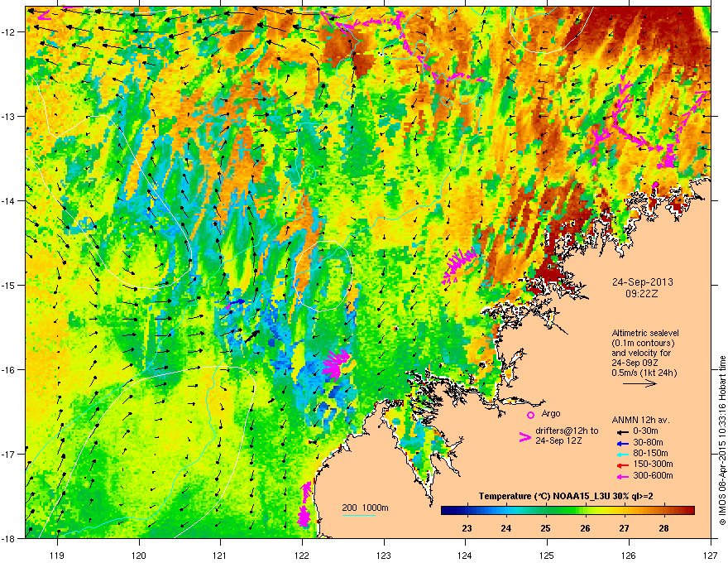Click the '300-600m' depth label
The width and height of the screenshot is (728, 563).
coord(653,476)
